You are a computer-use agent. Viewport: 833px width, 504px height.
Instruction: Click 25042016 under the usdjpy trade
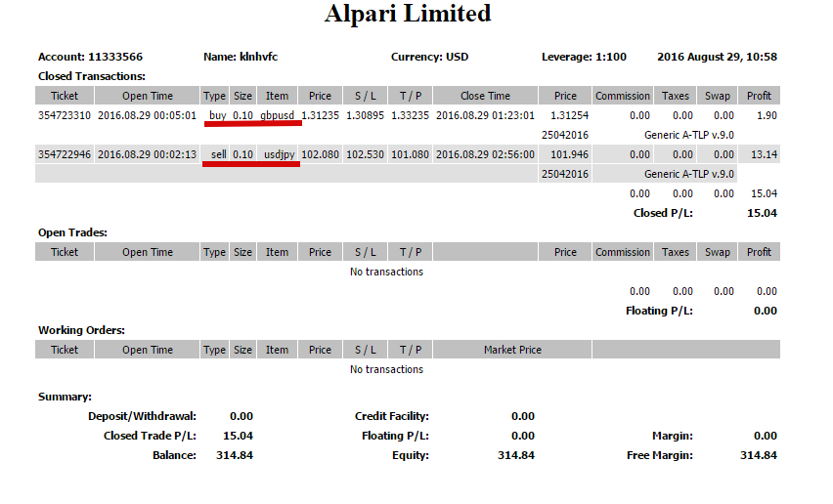click(x=565, y=174)
